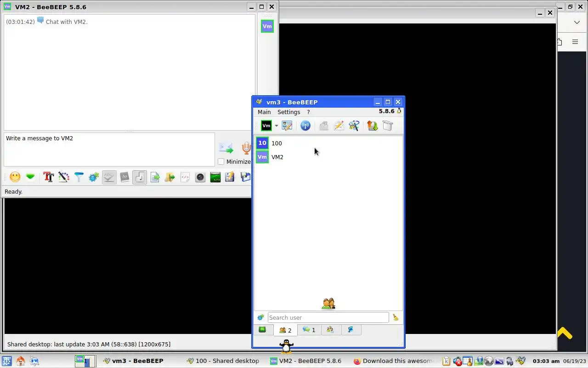Click 'Shared desktop: last update' status text
Screen dimensions: 588x368
89,344
